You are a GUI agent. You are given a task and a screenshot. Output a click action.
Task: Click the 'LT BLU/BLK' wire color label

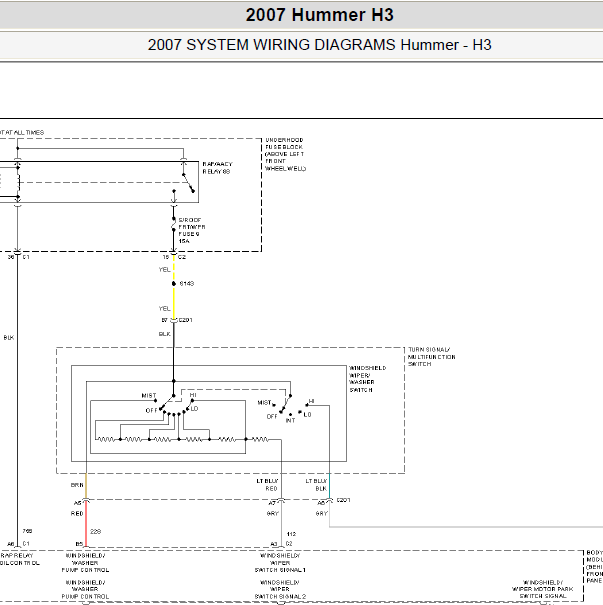316,485
